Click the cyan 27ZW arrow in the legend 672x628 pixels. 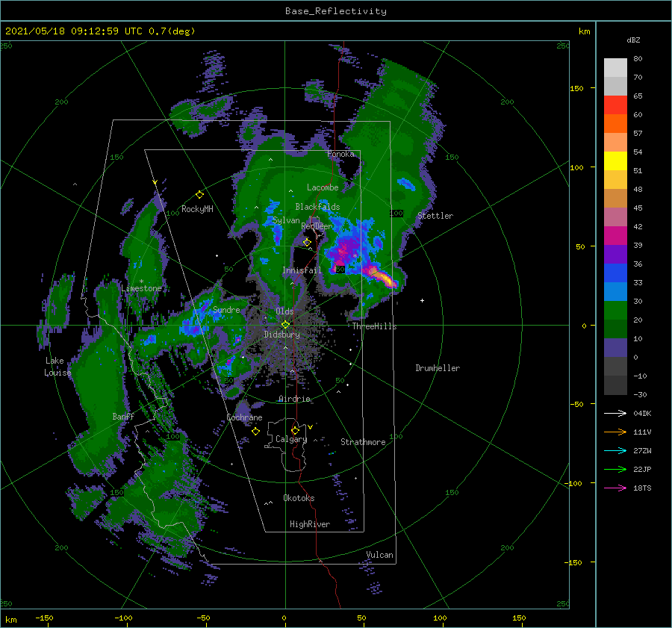pos(615,450)
